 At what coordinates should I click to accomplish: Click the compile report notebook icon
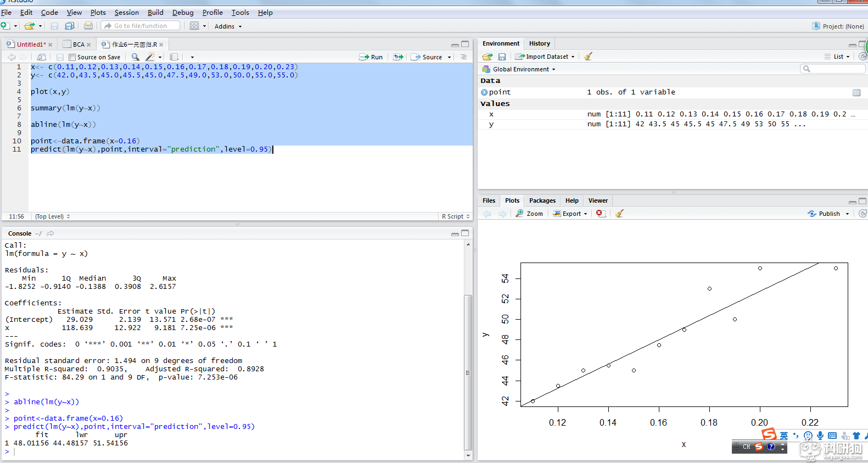[x=174, y=57]
